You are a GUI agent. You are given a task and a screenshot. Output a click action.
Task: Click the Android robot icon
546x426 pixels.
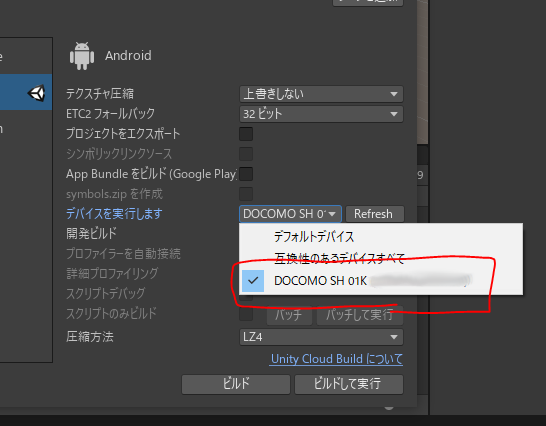(82, 56)
